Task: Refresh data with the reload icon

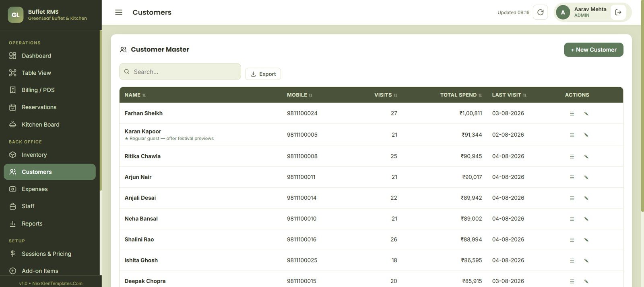Action: point(541,12)
